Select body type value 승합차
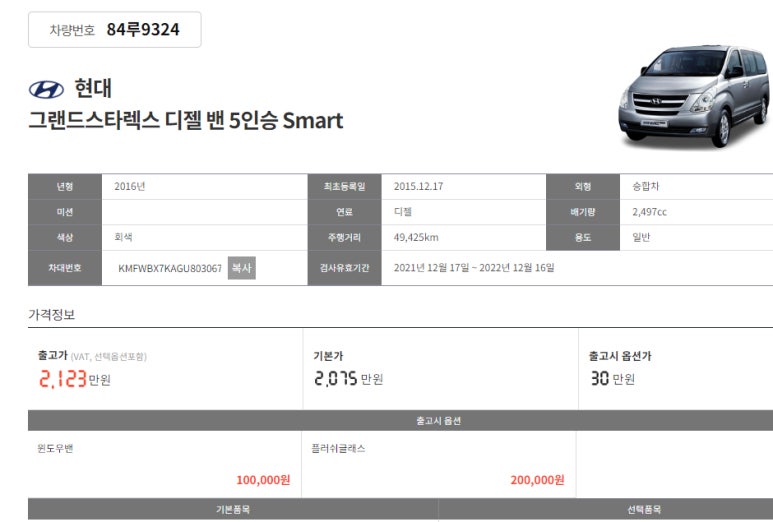The width and height of the screenshot is (773, 522). coord(645,186)
